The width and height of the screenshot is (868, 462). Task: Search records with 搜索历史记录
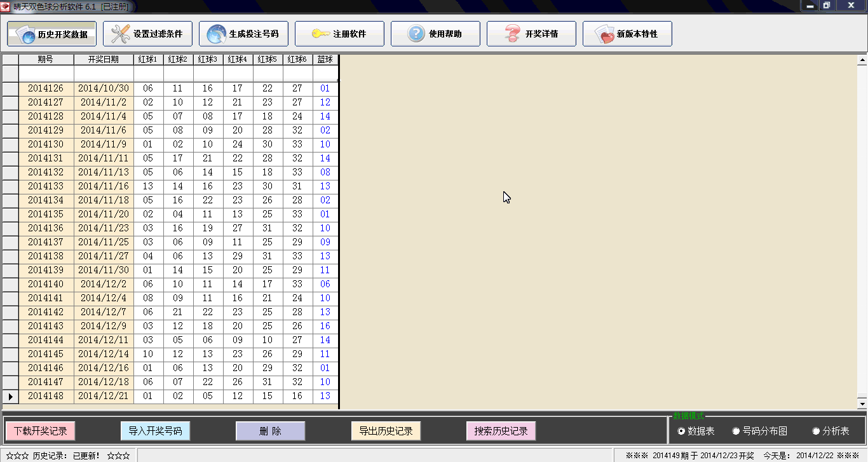[501, 430]
